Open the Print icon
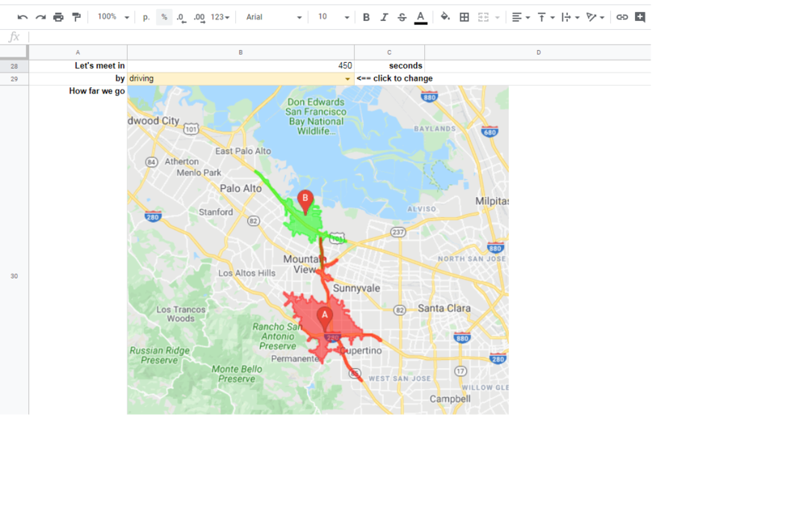Image resolution: width=812 pixels, height=507 pixels. 58,16
